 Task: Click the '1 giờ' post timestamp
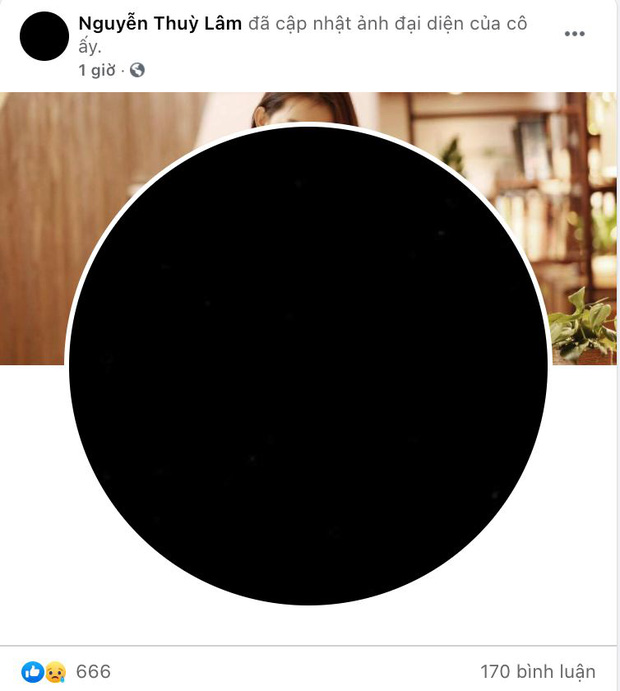(97, 70)
